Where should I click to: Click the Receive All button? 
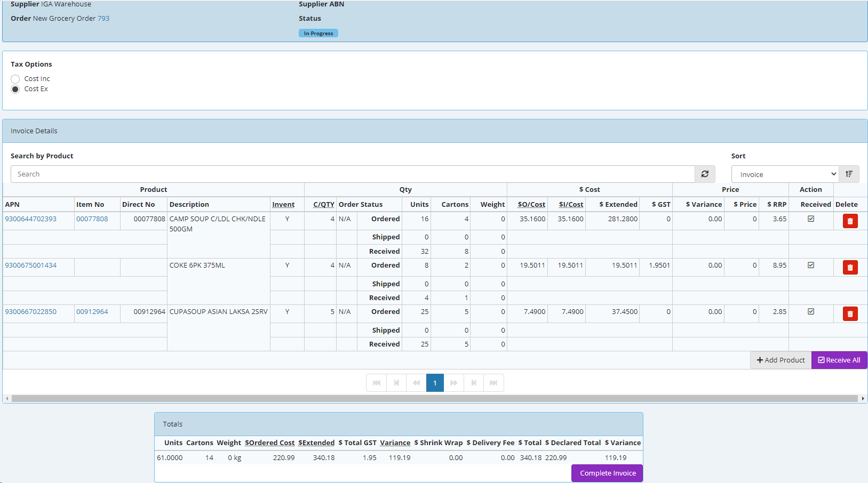click(839, 360)
